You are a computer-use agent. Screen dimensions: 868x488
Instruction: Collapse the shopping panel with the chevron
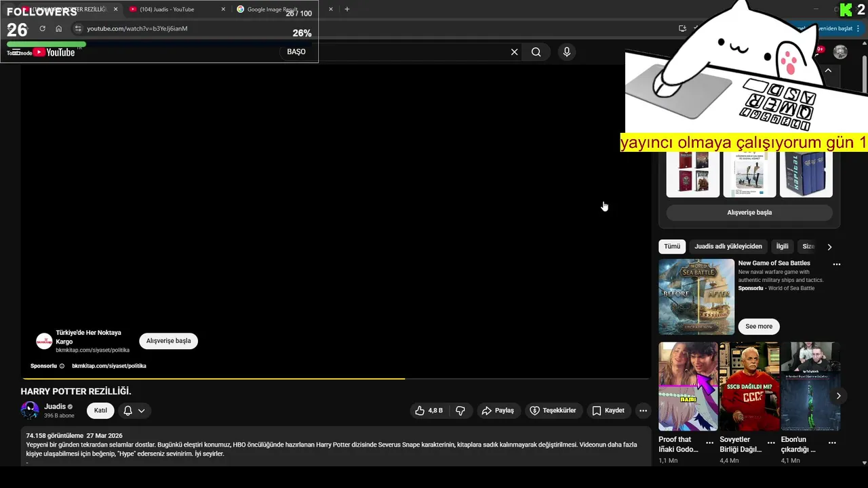(x=828, y=70)
